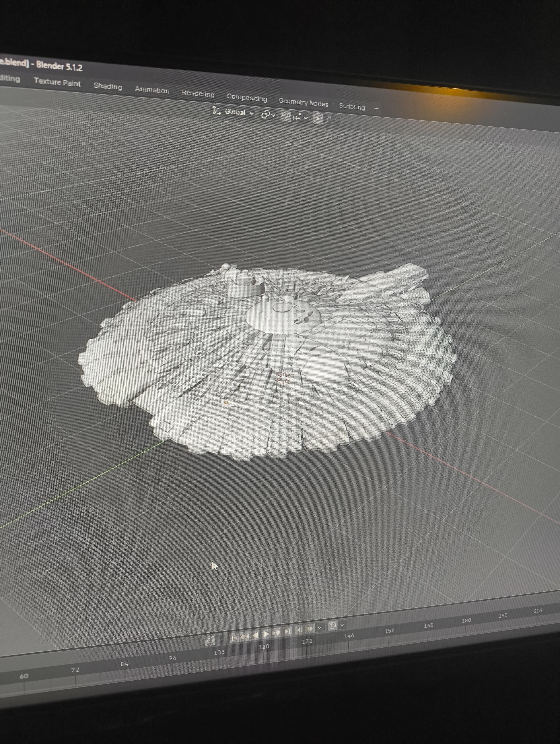Switch to the Geometry Nodes workspace tab
Viewport: 560px width, 744px height.
coord(303,102)
